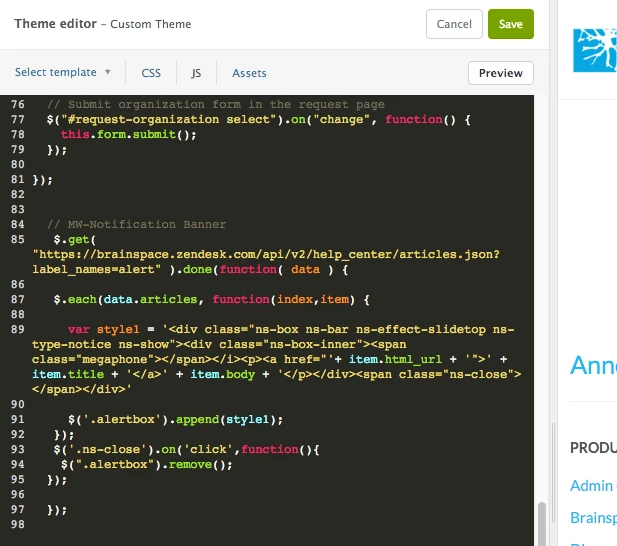This screenshot has height=546, width=617.
Task: Click the brainspace.zendesk.com API URL string
Action: click(x=266, y=255)
